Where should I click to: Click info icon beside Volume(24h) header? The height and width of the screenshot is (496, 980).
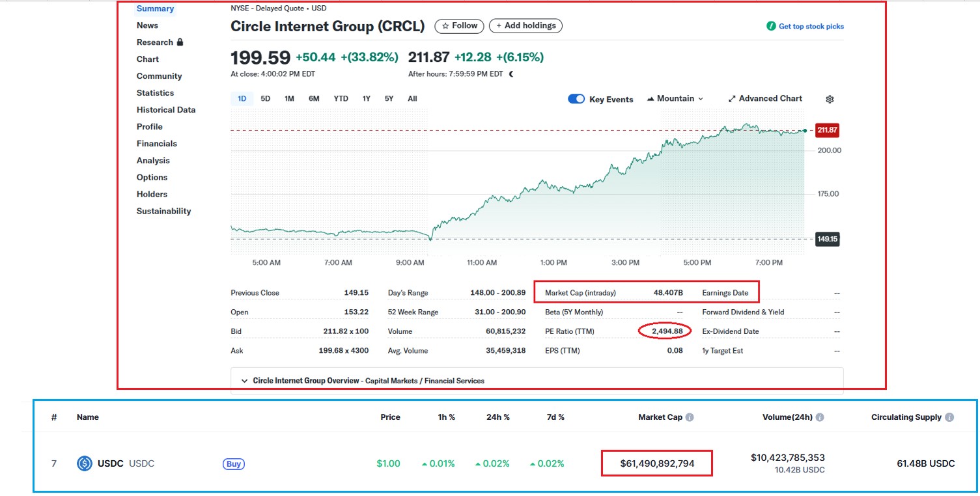[820, 417]
